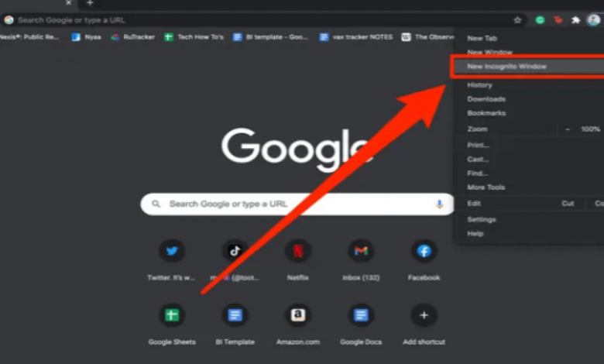Open the Google Sheets shortcut
Viewport: 604px width, 364px height.
[172, 315]
